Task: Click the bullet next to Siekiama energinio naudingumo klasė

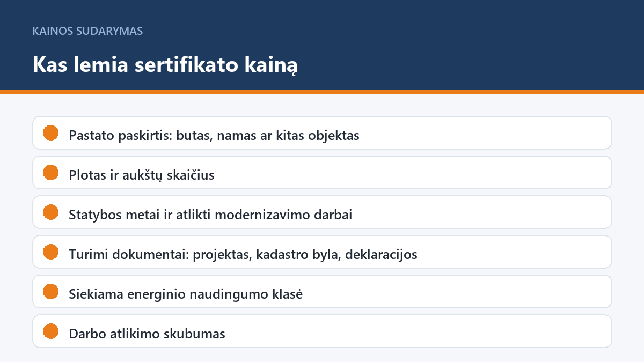Action: (50, 291)
